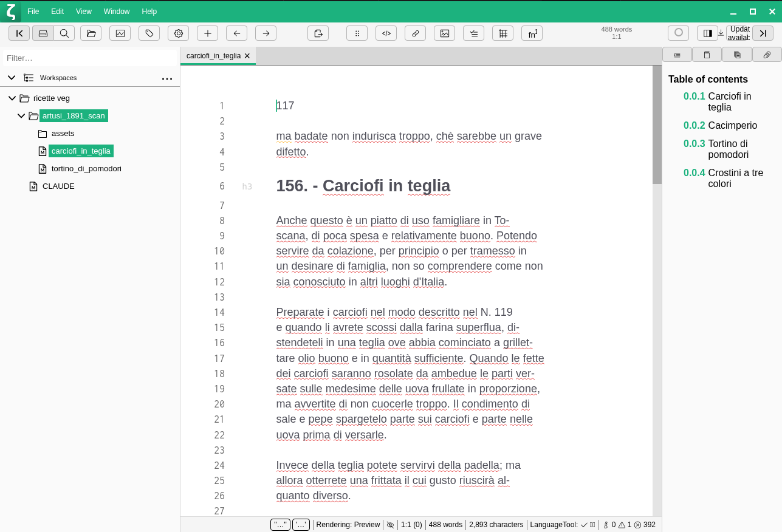The height and width of the screenshot is (532, 782).
Task: Insert a table
Action: click(x=503, y=33)
